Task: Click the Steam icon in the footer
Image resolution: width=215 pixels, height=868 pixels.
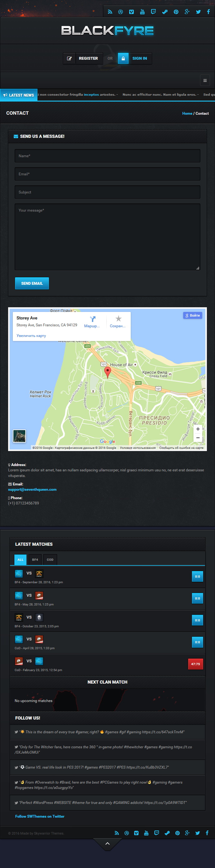Action: point(167,833)
